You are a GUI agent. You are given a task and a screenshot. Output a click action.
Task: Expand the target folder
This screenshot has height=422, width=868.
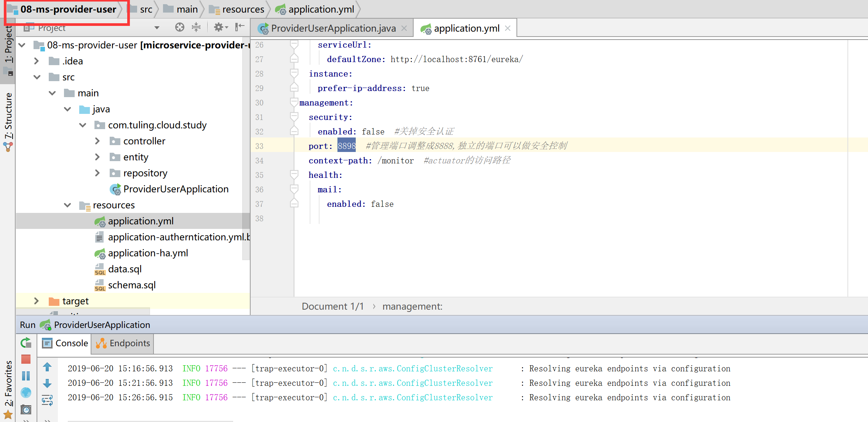[x=37, y=301]
